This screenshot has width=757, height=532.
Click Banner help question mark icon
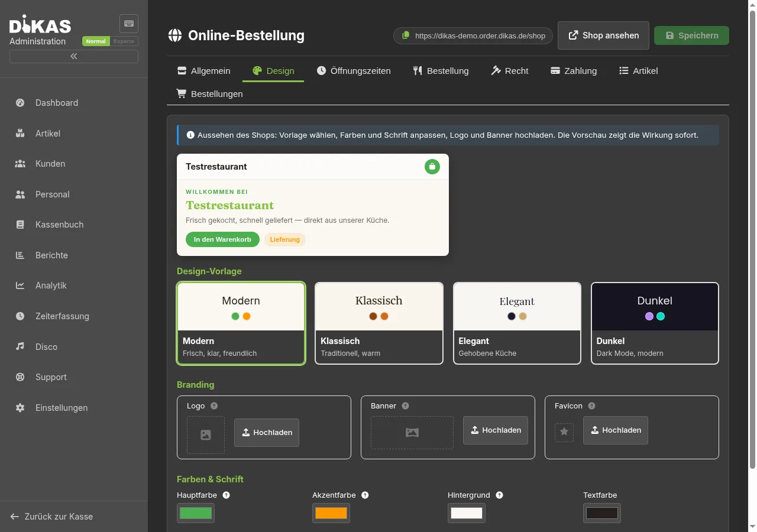405,406
